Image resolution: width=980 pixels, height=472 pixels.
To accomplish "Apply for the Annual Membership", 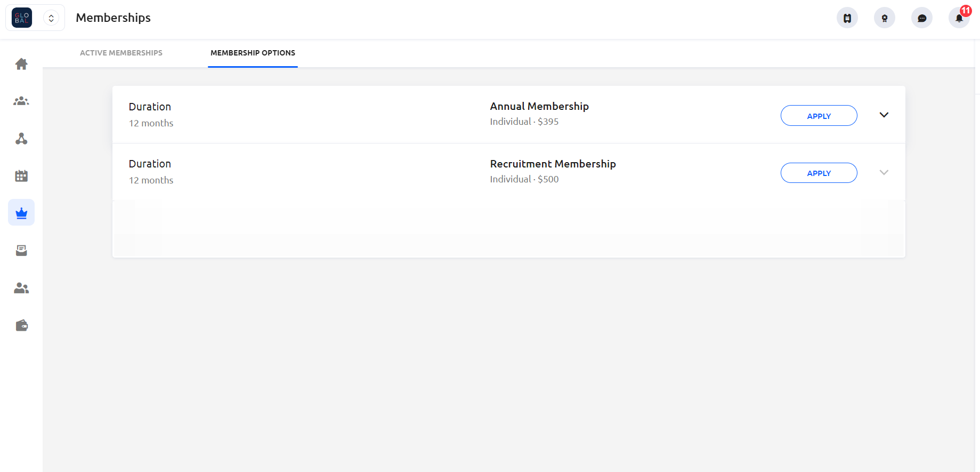I will click(819, 116).
